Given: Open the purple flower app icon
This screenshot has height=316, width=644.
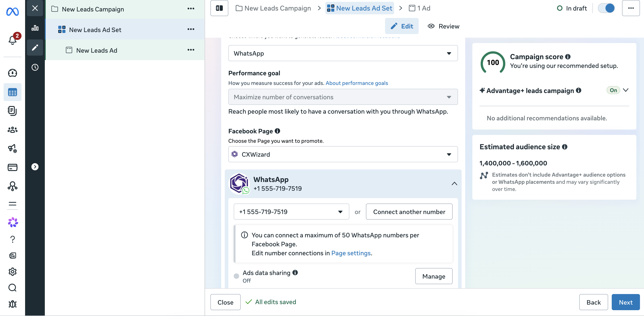Looking at the screenshot, I should point(13,222).
